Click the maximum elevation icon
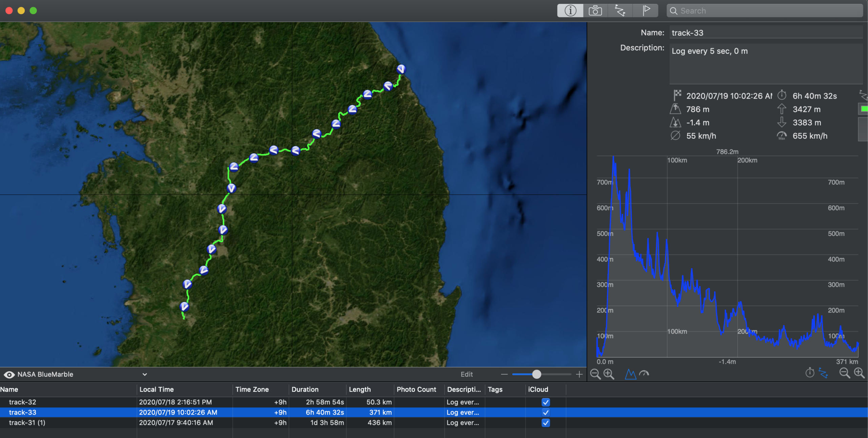Viewport: 868px width, 438px height. 675,109
